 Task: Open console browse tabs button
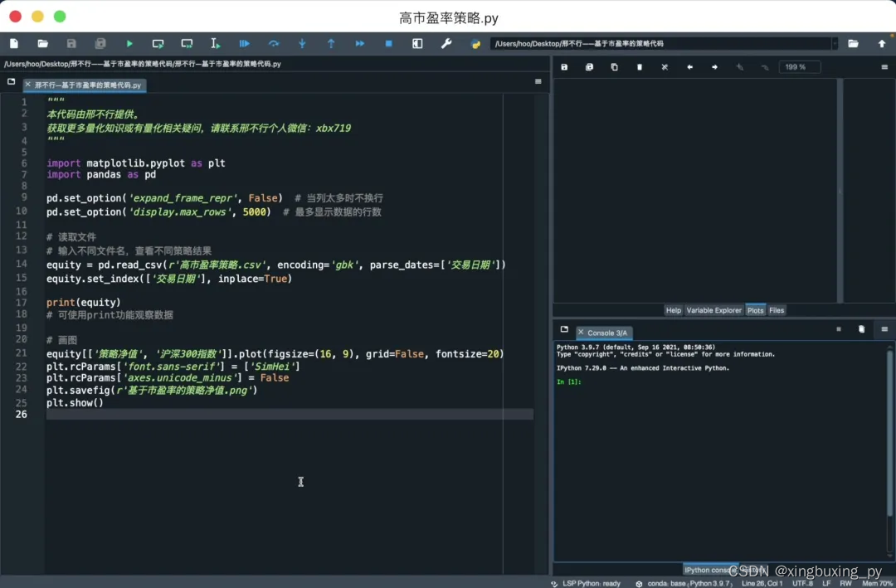[564, 329]
